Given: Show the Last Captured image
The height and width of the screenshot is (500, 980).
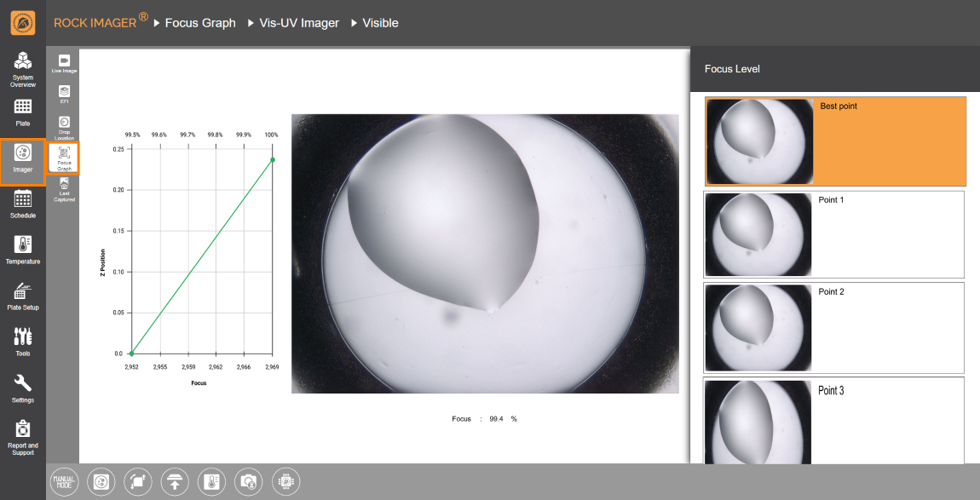Looking at the screenshot, I should (x=64, y=189).
